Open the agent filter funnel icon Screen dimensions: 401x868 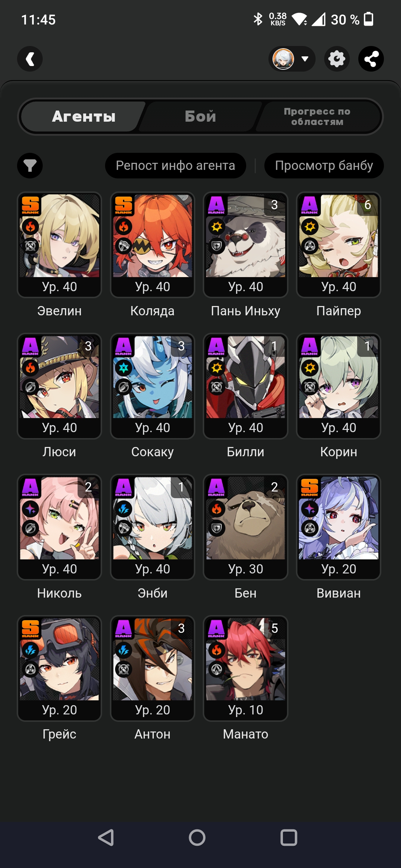tap(30, 165)
